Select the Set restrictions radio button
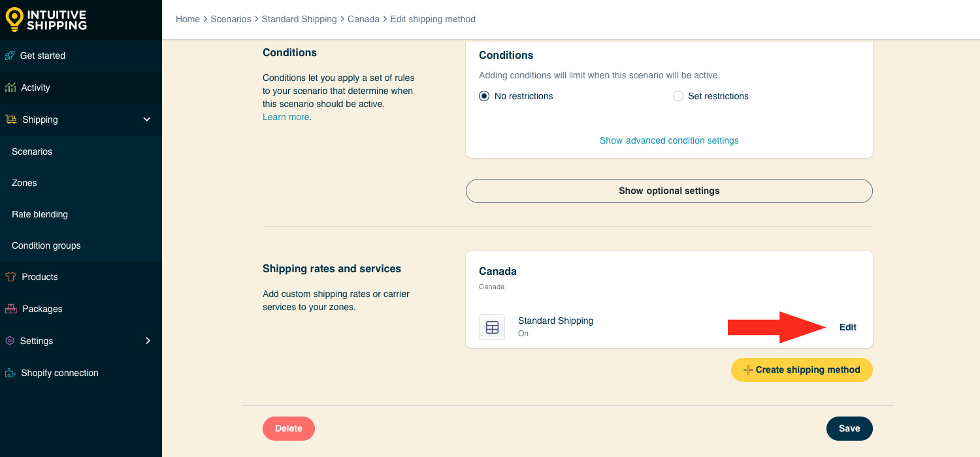 678,96
